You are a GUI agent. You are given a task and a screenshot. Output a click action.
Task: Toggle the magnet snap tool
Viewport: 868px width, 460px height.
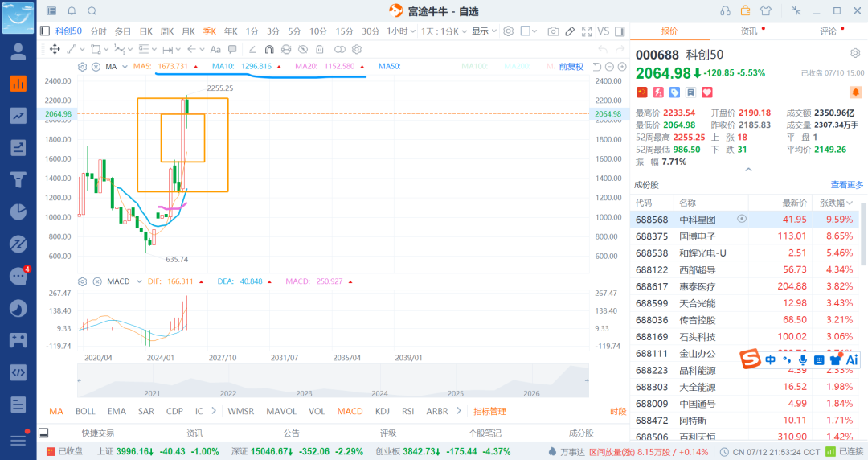(x=269, y=49)
